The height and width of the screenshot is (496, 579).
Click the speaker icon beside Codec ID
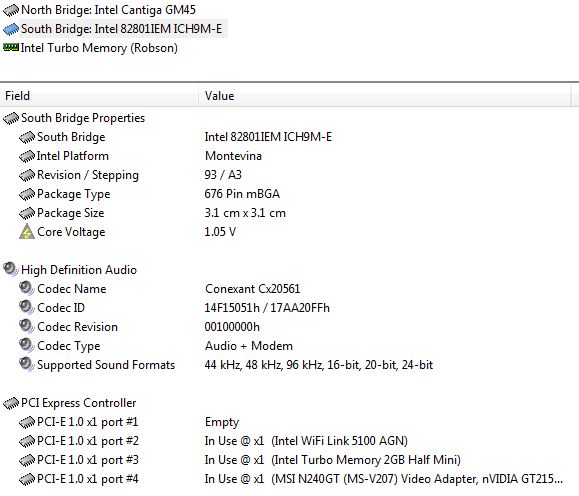27,307
